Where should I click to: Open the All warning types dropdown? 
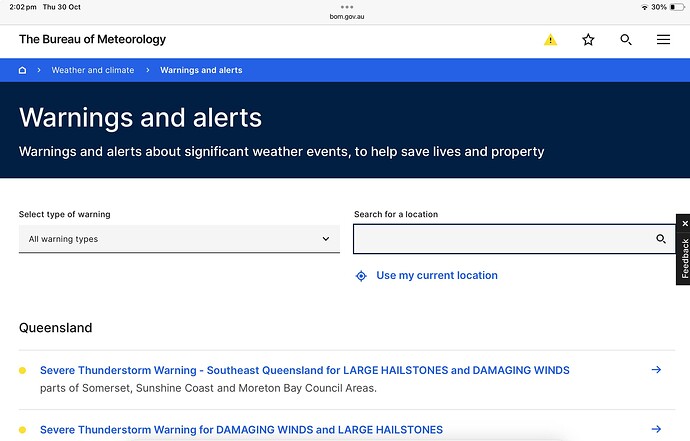point(179,239)
